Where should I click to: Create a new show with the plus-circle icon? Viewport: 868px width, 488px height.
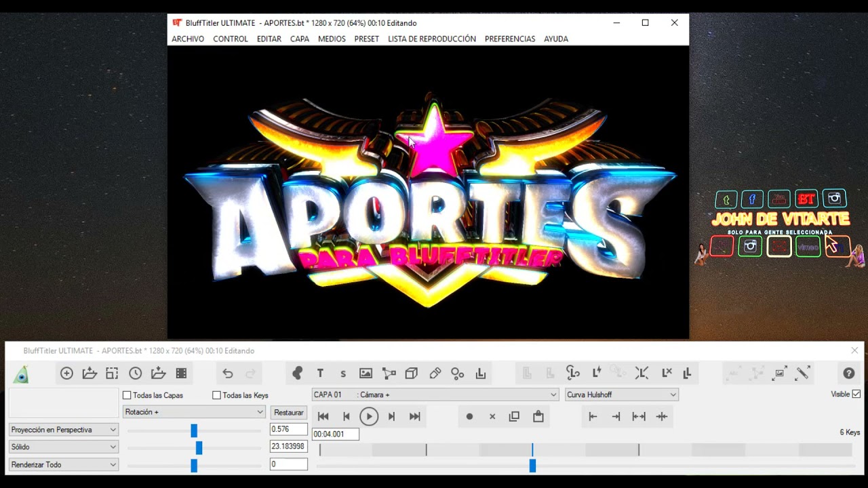[66, 373]
